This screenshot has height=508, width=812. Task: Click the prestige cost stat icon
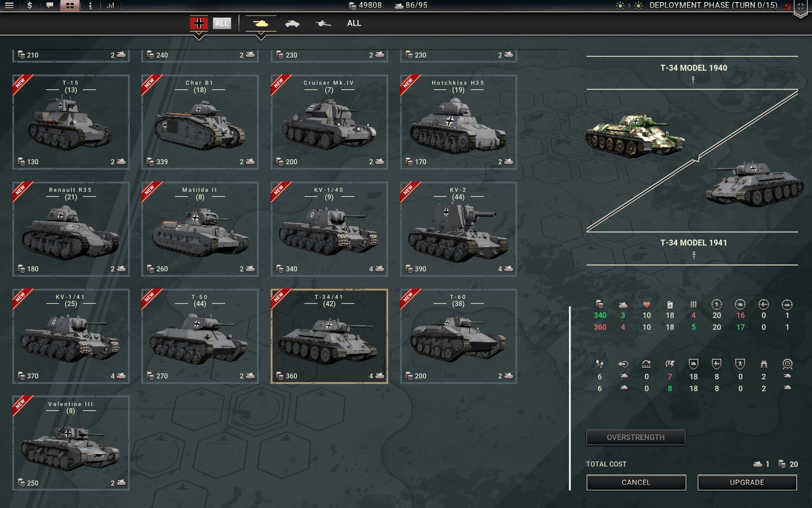(x=600, y=304)
